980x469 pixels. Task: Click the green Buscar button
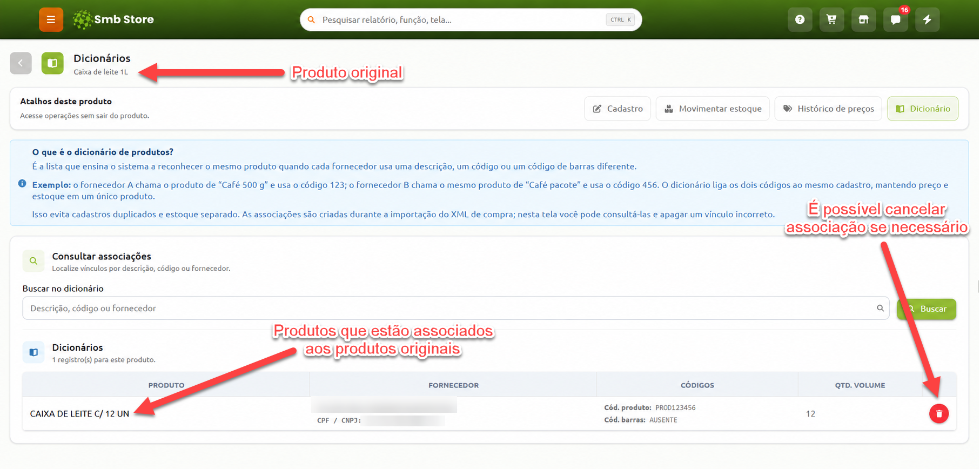[927, 309]
